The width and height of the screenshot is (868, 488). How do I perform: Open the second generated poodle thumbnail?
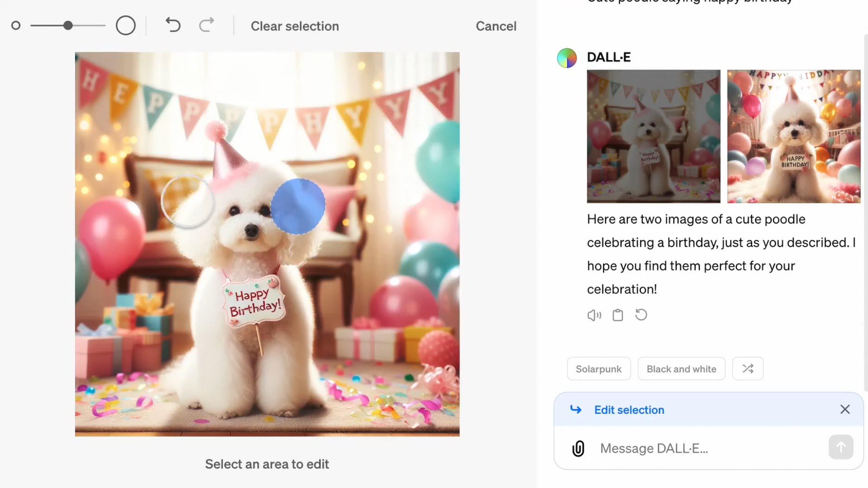(793, 136)
